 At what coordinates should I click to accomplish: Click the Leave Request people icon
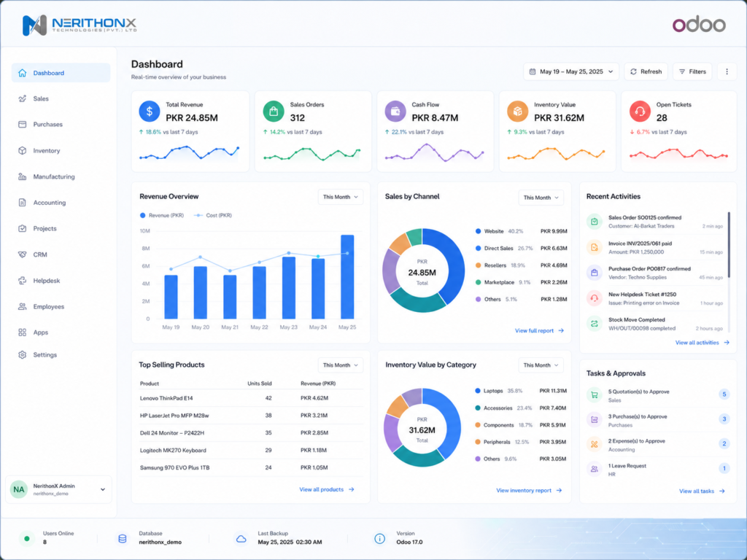click(x=594, y=469)
